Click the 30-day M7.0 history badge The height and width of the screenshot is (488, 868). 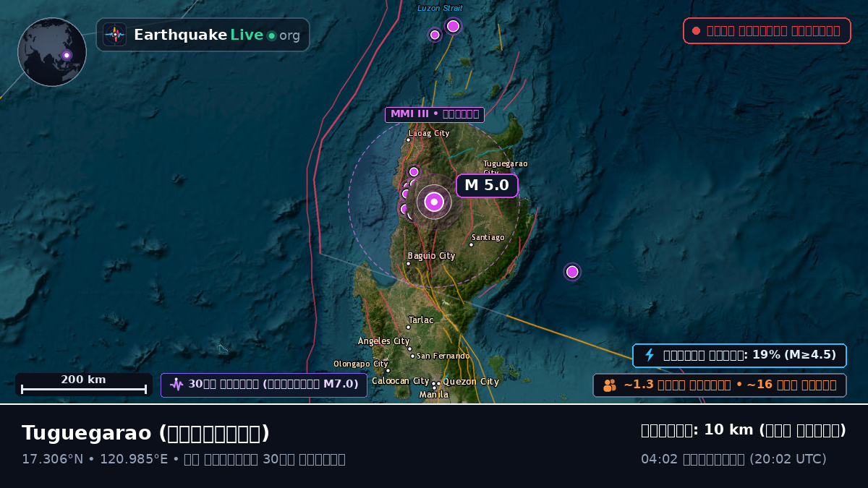pyautogui.click(x=264, y=385)
